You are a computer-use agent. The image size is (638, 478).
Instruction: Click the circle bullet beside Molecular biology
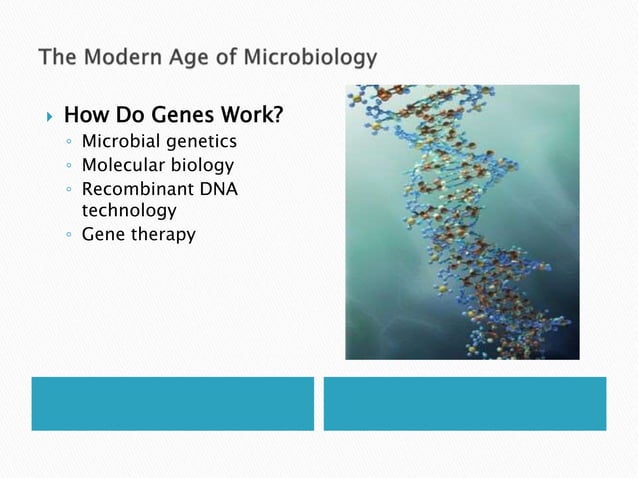coord(69,166)
